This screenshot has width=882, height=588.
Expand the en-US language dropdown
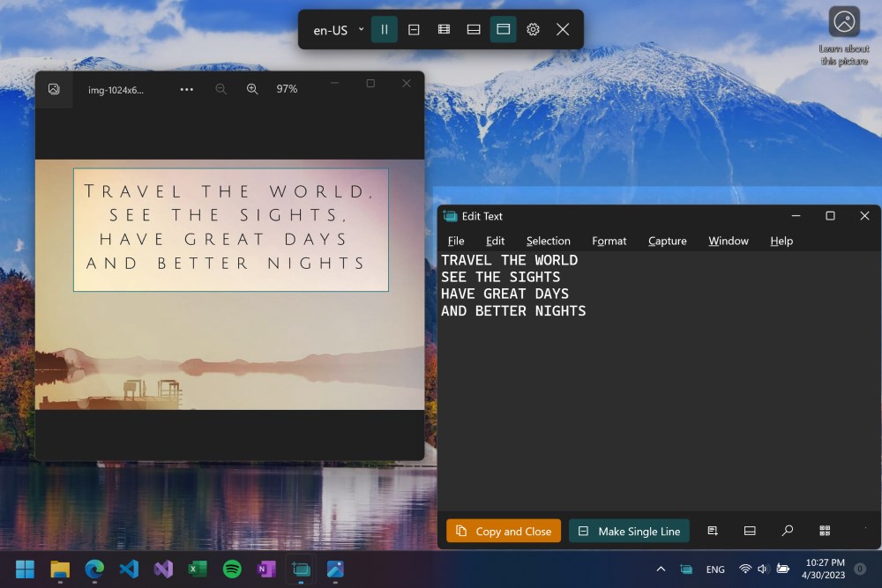point(338,30)
